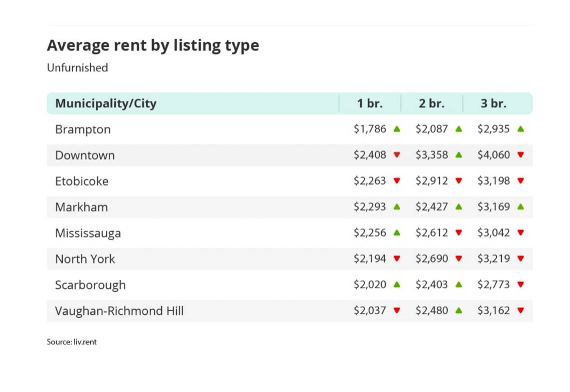Screen dimensions: 570x392
Task: Click the Mississauga row label
Action: click(88, 233)
